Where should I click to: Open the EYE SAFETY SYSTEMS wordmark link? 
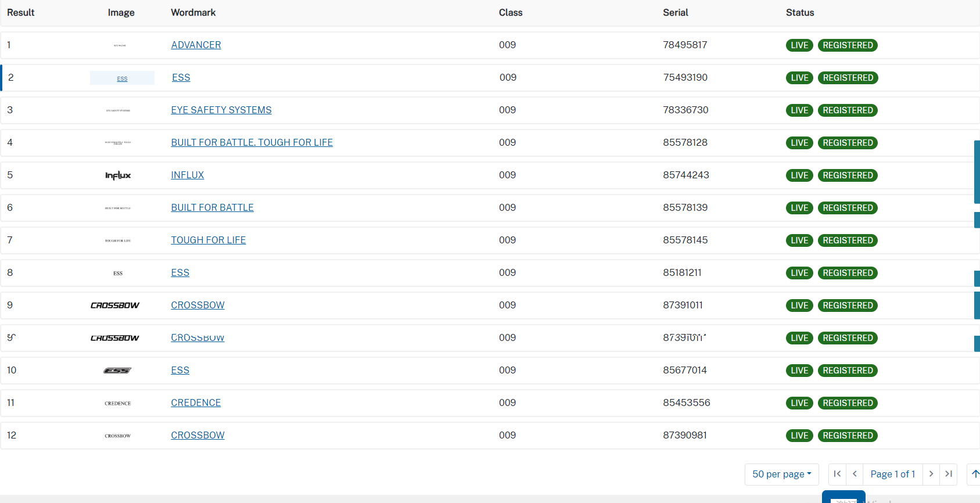[x=221, y=110]
